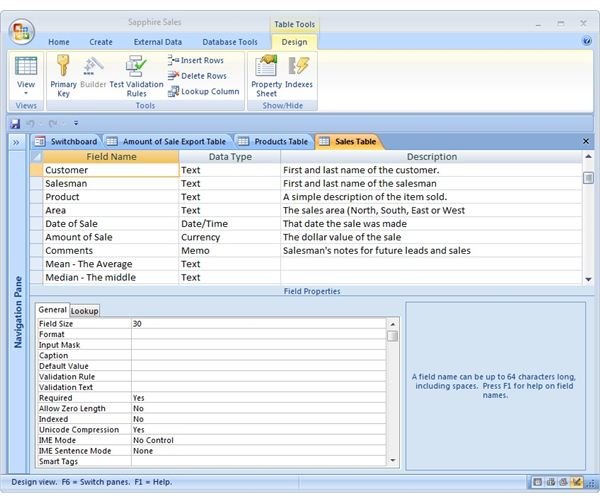Click the table grid scroll down arrow
This screenshot has height=497, width=600.
coord(588,279)
